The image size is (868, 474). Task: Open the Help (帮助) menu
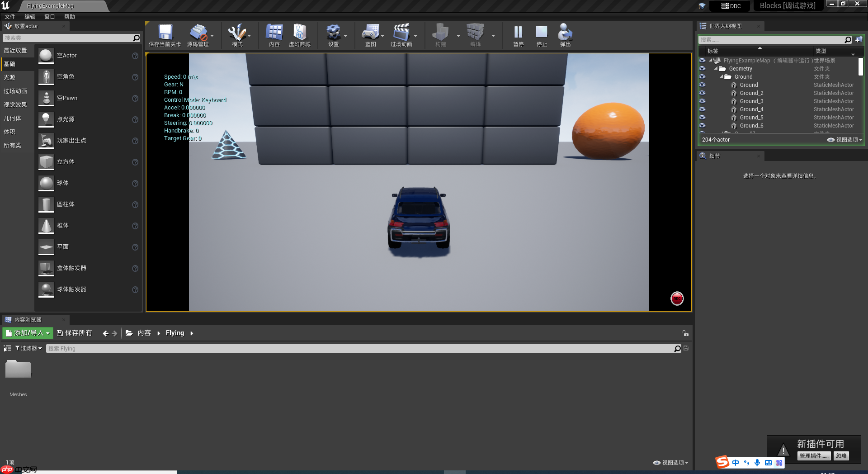[x=70, y=17]
